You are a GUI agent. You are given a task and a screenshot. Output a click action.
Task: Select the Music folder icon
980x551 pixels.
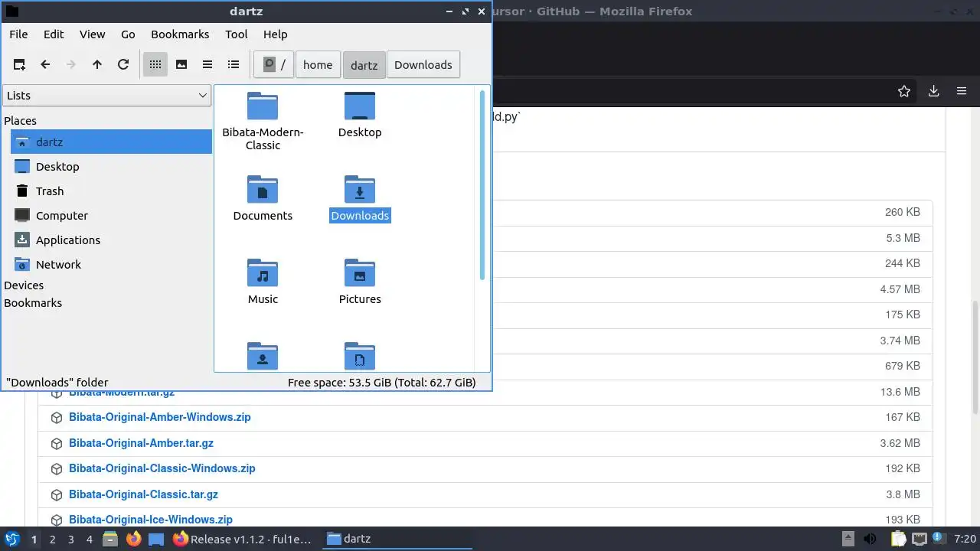(263, 273)
